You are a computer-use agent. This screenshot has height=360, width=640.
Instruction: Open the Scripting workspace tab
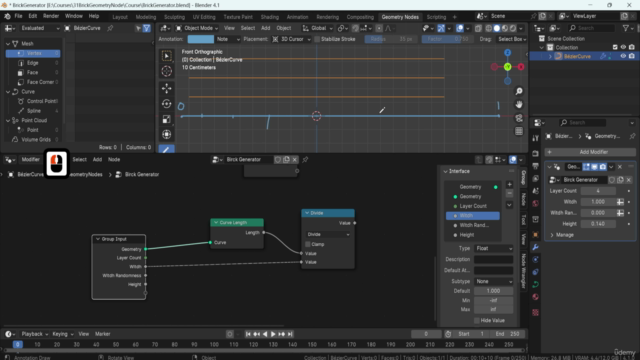point(436,17)
